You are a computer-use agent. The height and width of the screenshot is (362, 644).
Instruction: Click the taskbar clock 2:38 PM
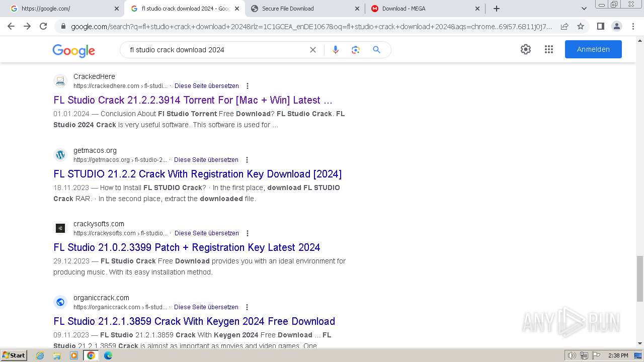click(618, 355)
